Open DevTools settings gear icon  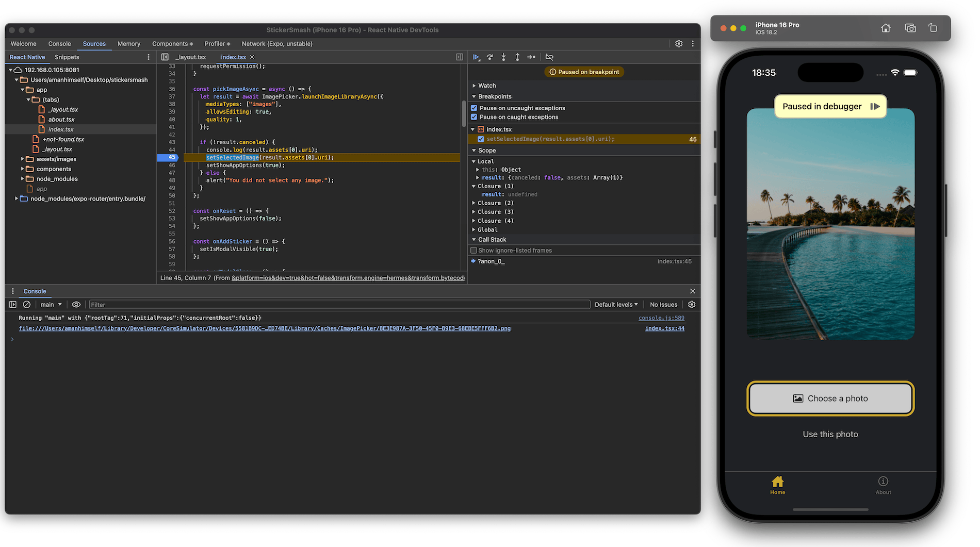pyautogui.click(x=679, y=44)
